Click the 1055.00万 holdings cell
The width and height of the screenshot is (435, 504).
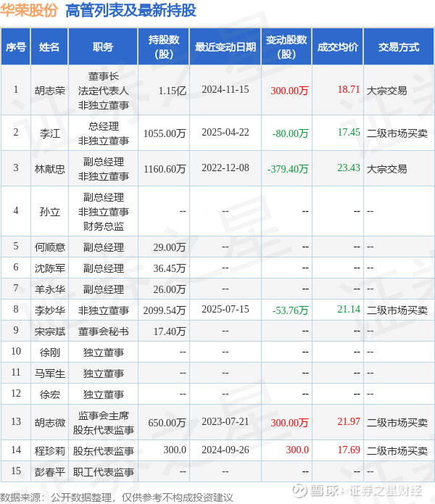click(x=165, y=133)
